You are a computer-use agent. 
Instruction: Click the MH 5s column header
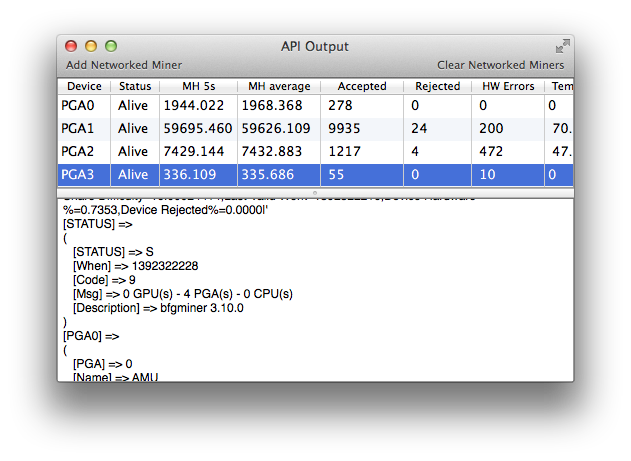pyautogui.click(x=198, y=87)
